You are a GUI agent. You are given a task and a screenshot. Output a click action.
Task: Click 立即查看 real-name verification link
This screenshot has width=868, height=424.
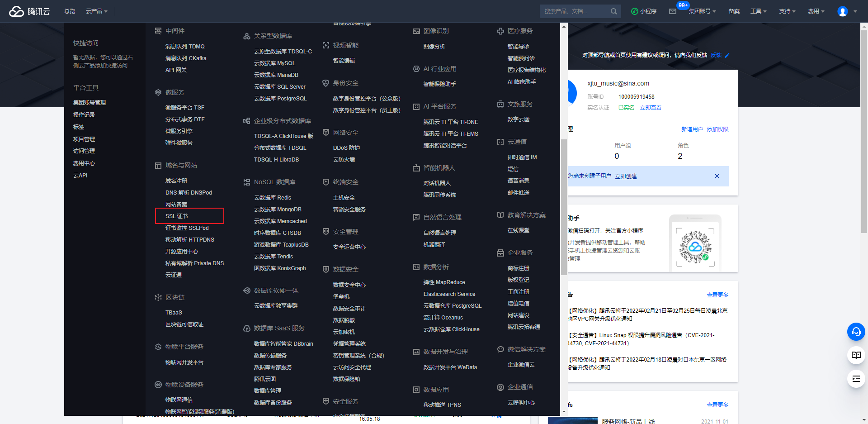pyautogui.click(x=651, y=108)
